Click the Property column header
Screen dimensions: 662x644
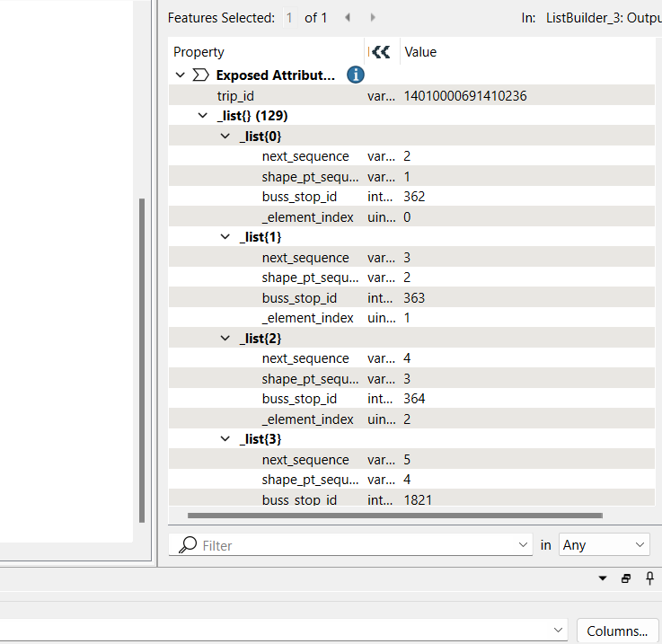tap(268, 52)
